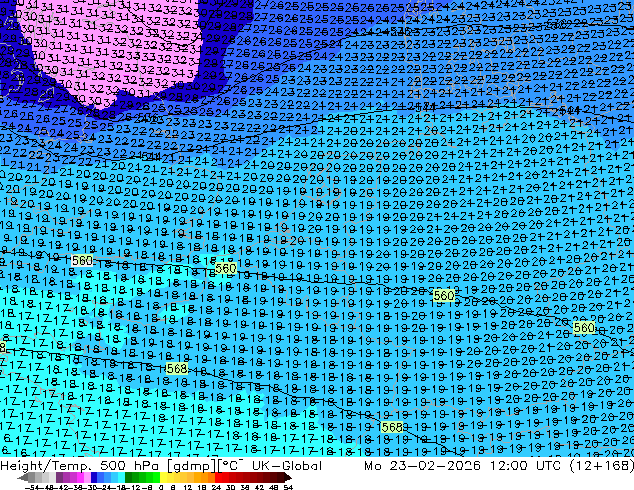Click the '[gdmp]' unit label
This screenshot has width=634, height=490.
point(192,466)
